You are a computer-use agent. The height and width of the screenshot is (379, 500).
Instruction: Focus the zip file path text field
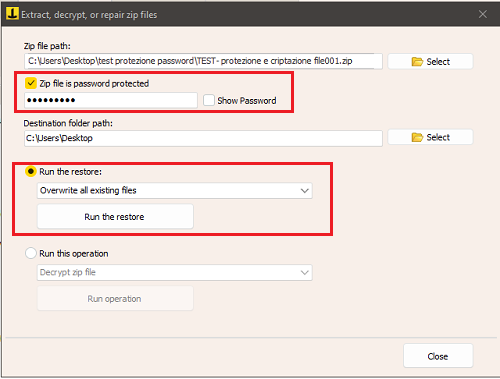[x=203, y=61]
